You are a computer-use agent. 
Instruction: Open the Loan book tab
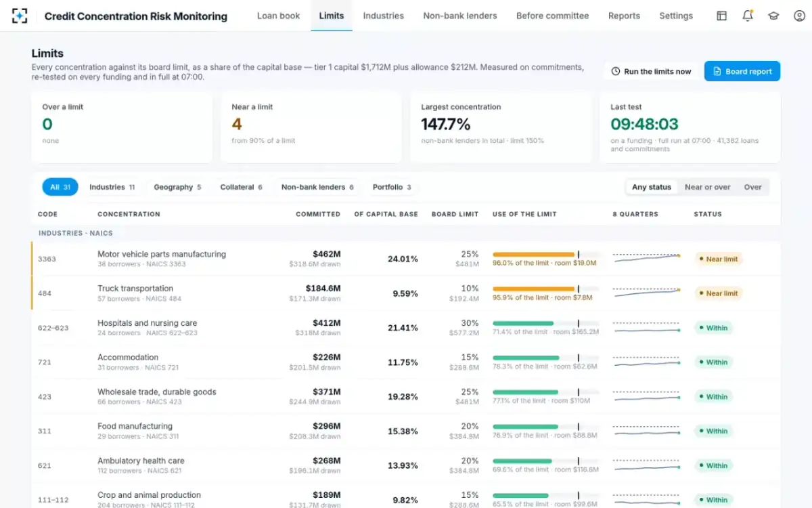(x=278, y=16)
